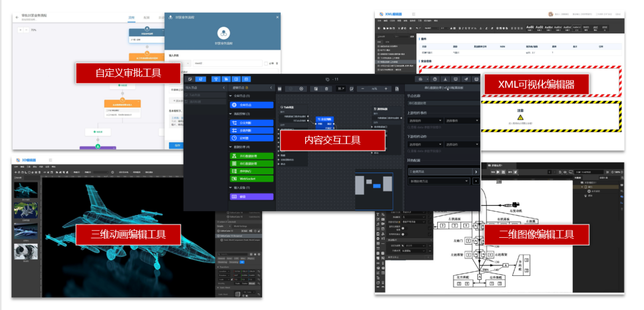This screenshot has width=644, height=310.
Task: Click the back arrow in the approval flow window
Action: pos(17,16)
